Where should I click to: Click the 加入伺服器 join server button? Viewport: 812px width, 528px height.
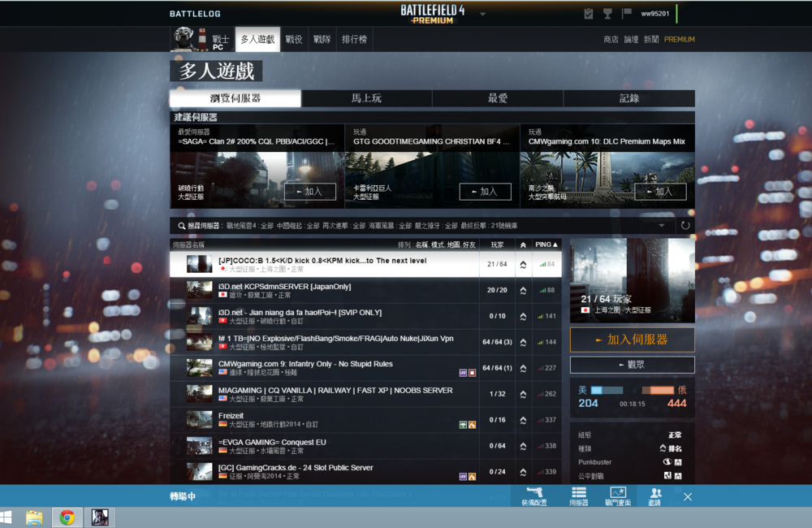click(633, 340)
